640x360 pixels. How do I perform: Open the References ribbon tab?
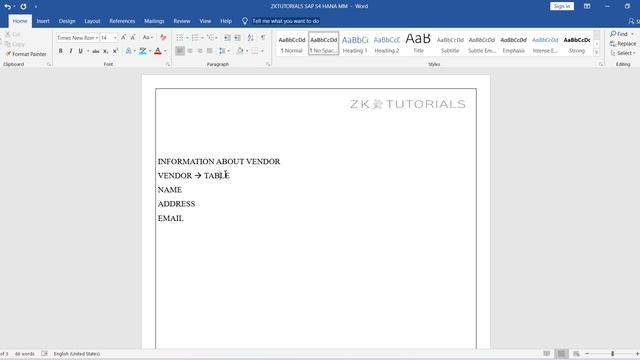(122, 21)
